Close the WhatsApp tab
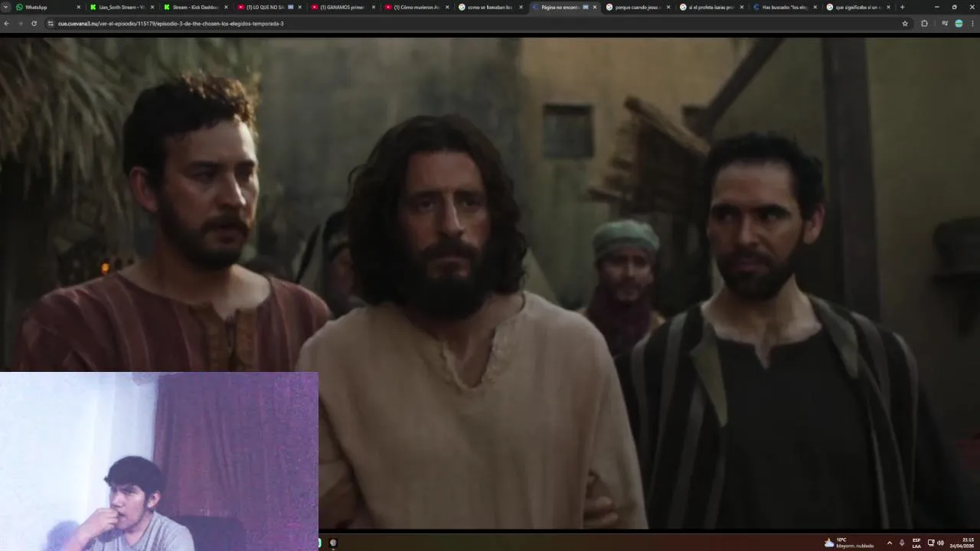 tap(78, 7)
